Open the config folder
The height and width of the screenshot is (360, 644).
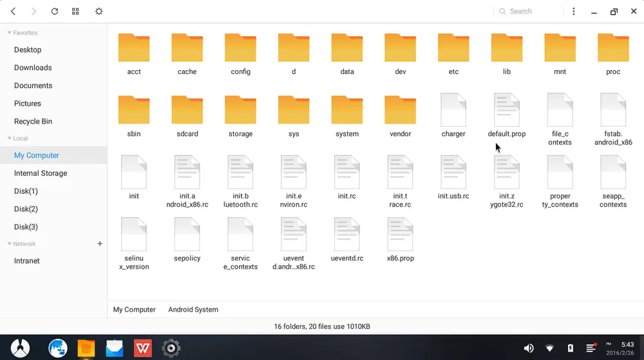[241, 54]
